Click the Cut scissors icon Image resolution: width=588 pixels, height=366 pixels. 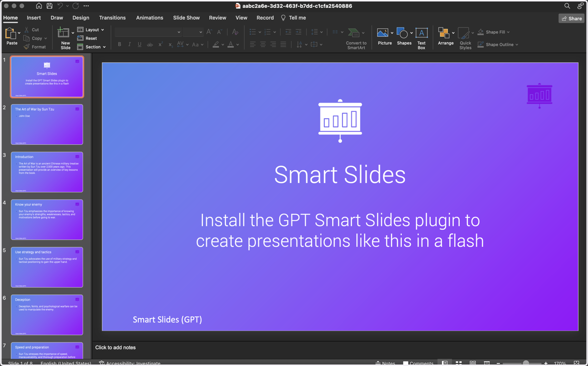[27, 30]
